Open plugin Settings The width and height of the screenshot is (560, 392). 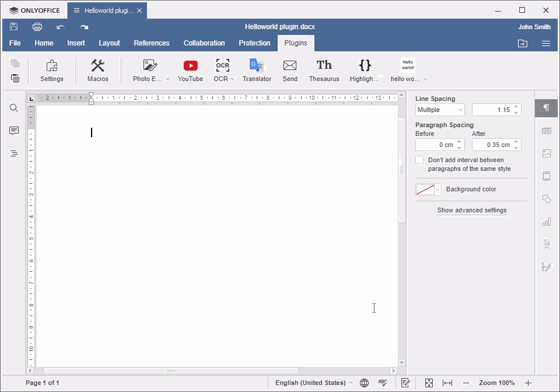click(52, 71)
